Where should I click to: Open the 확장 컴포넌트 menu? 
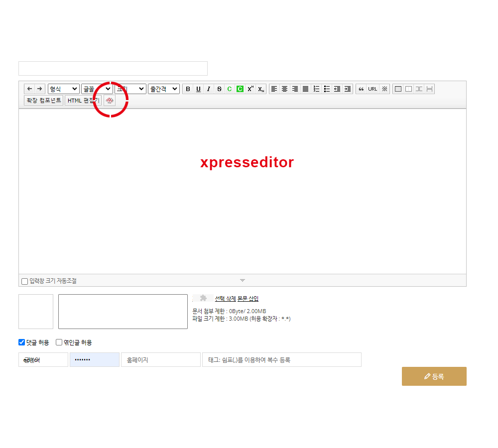[x=43, y=101]
